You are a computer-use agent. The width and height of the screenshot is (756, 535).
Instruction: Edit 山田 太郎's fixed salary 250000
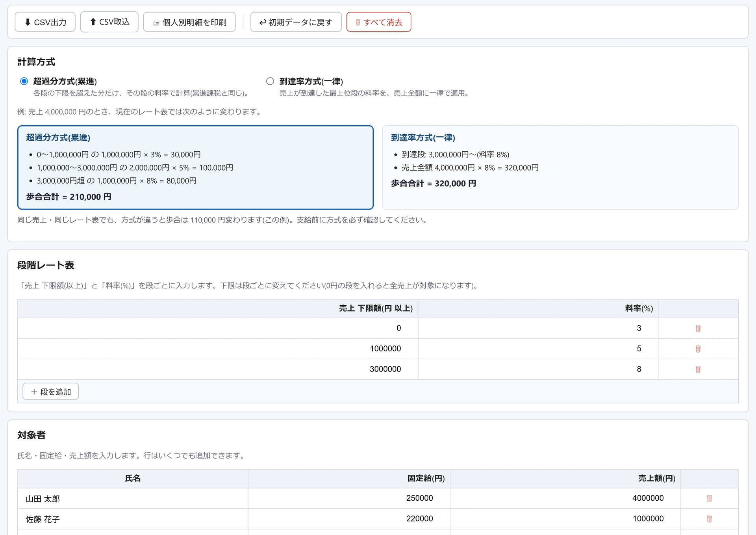[349, 498]
